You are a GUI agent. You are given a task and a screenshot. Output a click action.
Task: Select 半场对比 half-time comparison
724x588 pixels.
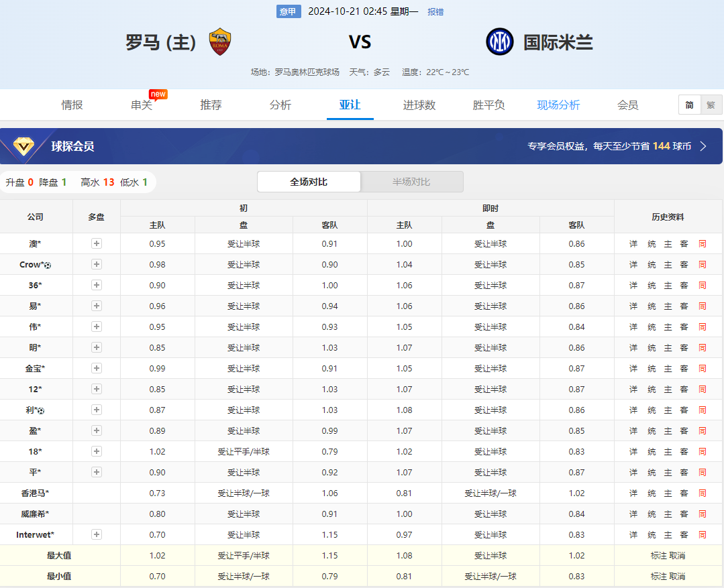(411, 182)
